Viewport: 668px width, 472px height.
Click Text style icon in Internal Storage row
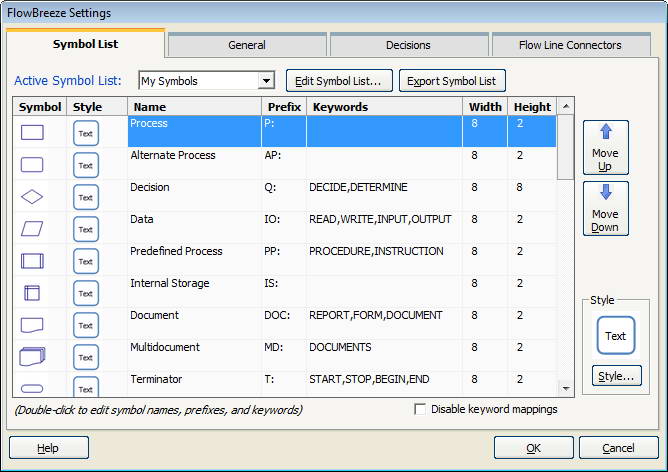pyautogui.click(x=86, y=293)
